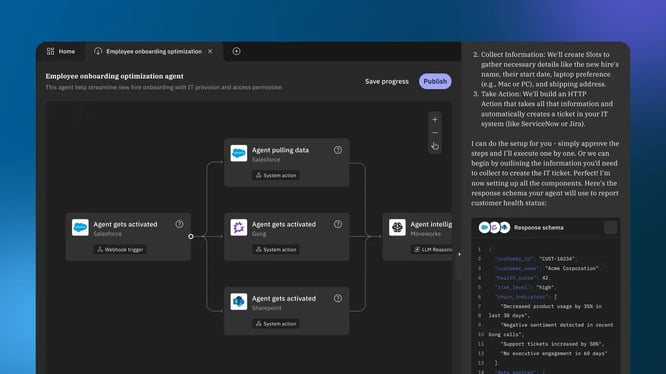666x374 pixels.
Task: Click the "CUST-10234" value in schema
Action: point(556,259)
